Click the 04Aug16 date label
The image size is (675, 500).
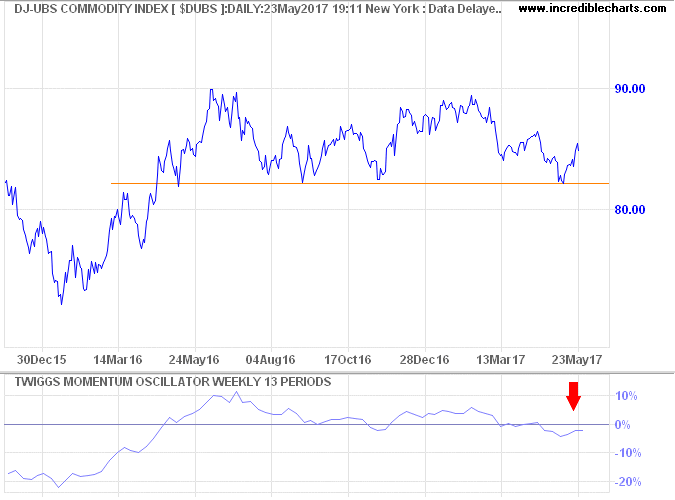click(x=270, y=360)
